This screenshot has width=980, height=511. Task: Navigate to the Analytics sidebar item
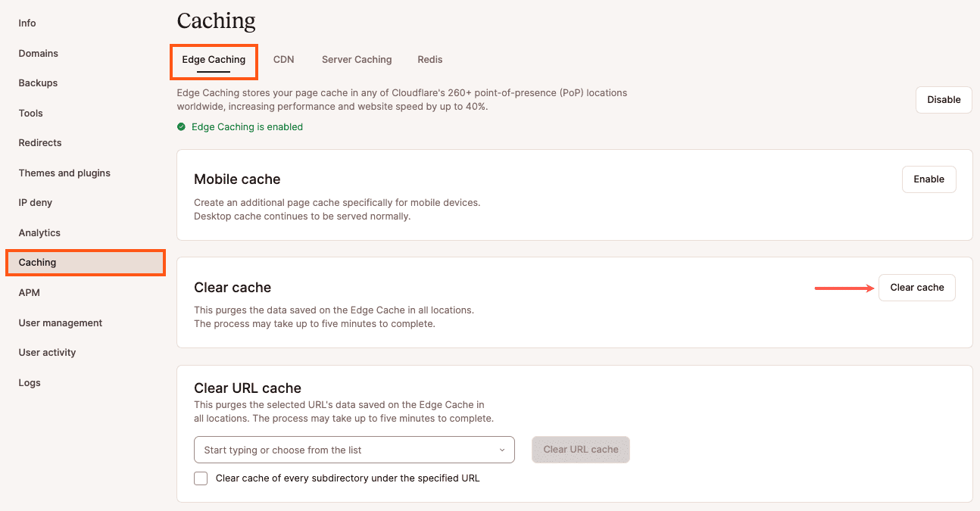(39, 232)
